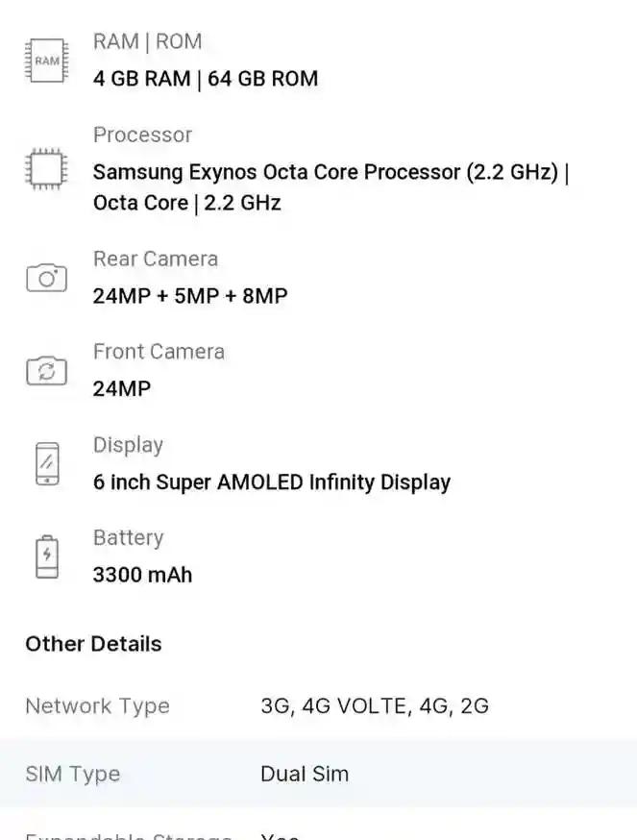Viewport: 637px width, 840px height.
Task: Click the phone display icon
Action: click(47, 463)
